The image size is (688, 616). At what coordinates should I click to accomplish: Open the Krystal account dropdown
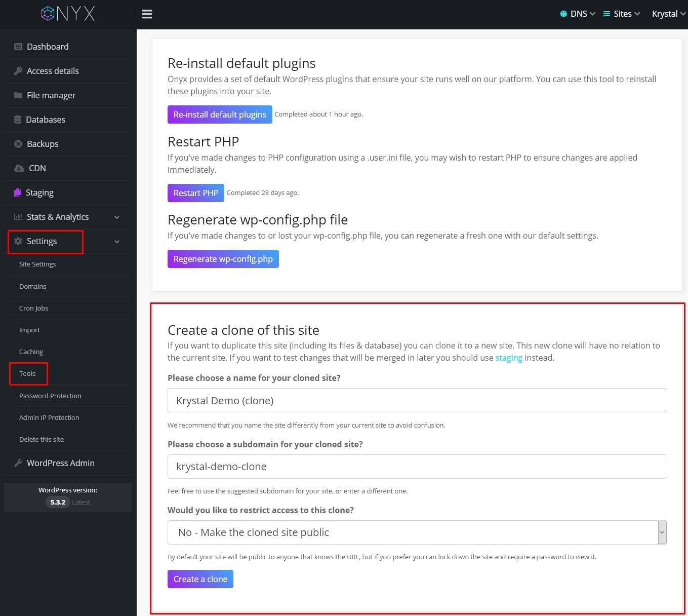[668, 14]
